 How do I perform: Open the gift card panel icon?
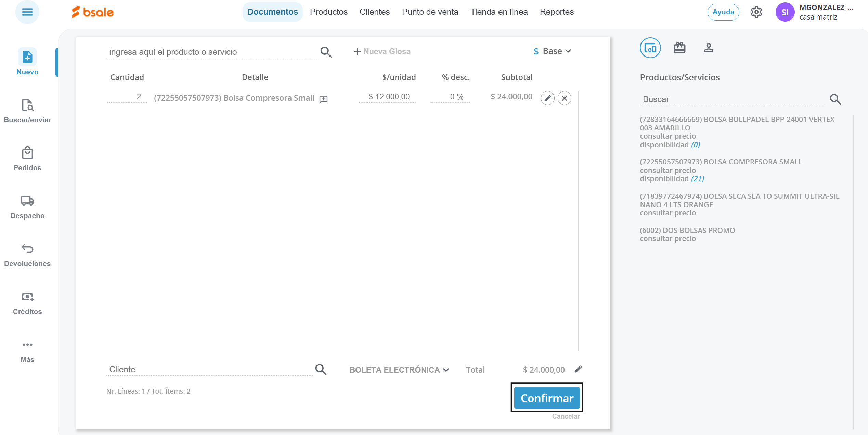click(x=679, y=48)
